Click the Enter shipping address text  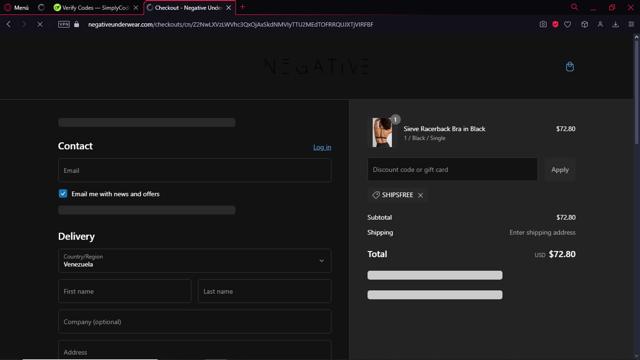(542, 232)
